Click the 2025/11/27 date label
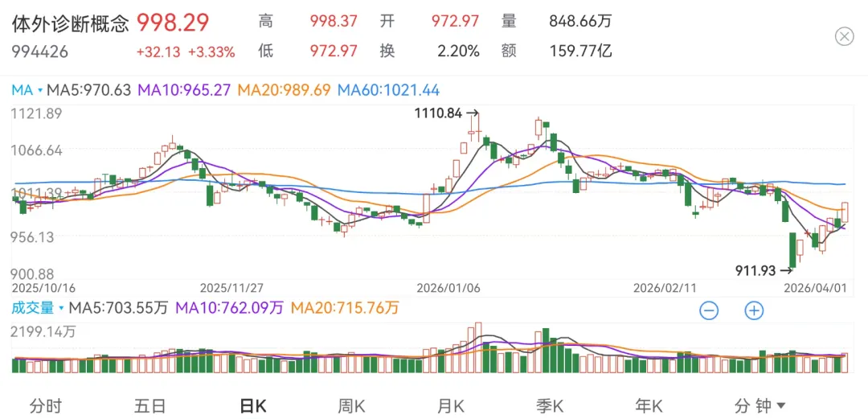The width and height of the screenshot is (868, 419). click(231, 288)
